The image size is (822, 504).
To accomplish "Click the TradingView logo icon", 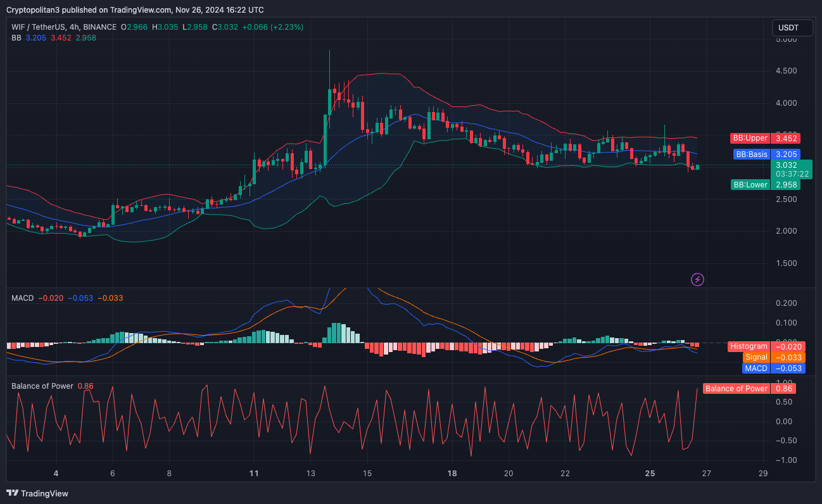I will coord(13,493).
